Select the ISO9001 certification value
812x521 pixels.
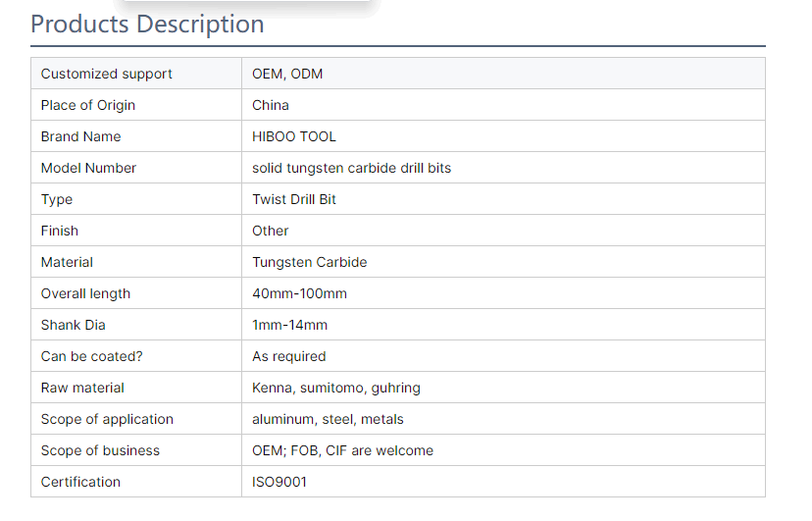pos(279,482)
